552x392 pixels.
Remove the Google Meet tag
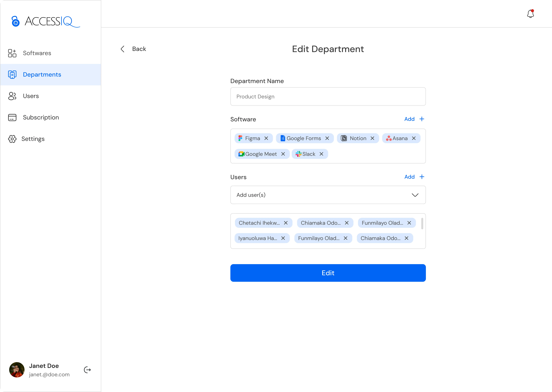tap(283, 154)
